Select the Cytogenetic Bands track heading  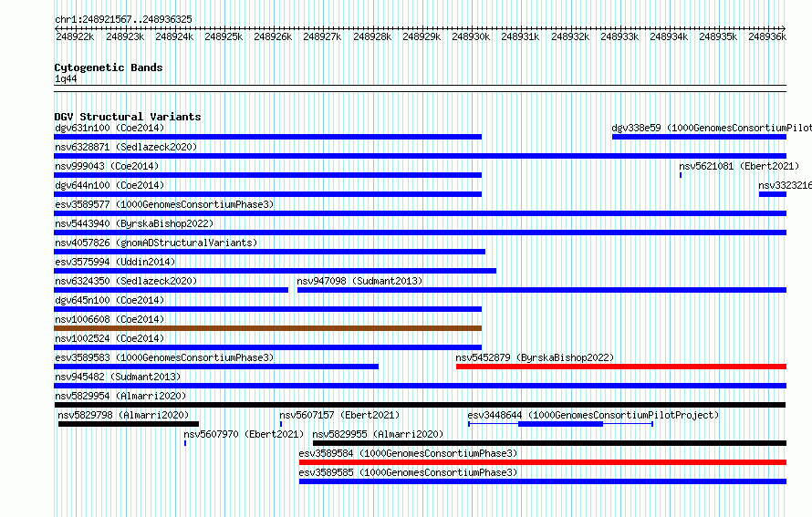pos(109,67)
